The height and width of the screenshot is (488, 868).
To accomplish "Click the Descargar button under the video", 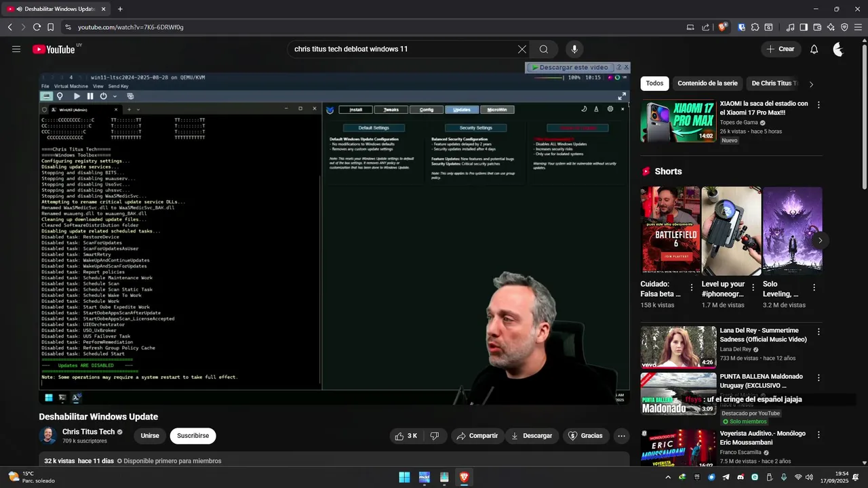I will pos(532,436).
